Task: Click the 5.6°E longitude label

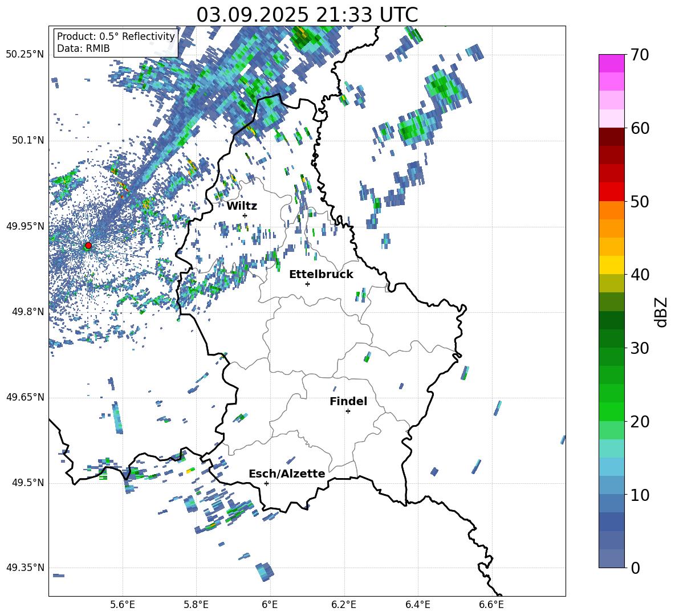Action: 123,605
